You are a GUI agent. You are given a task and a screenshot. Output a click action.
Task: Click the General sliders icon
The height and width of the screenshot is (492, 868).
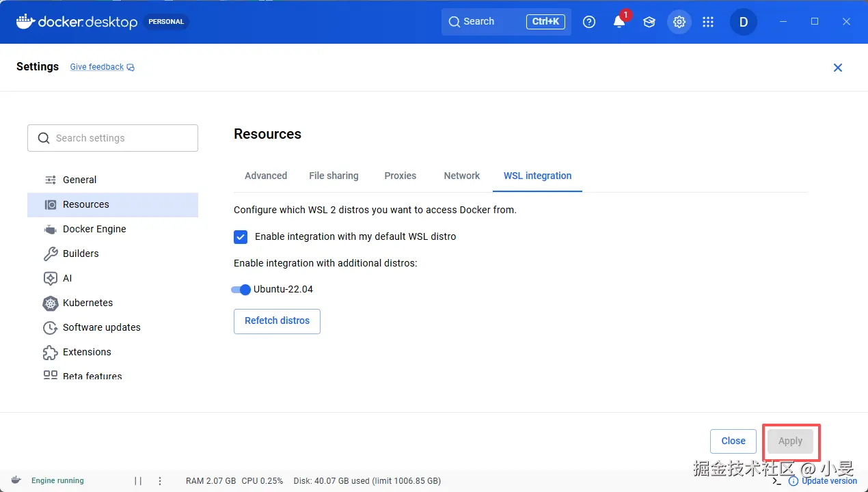pos(51,180)
